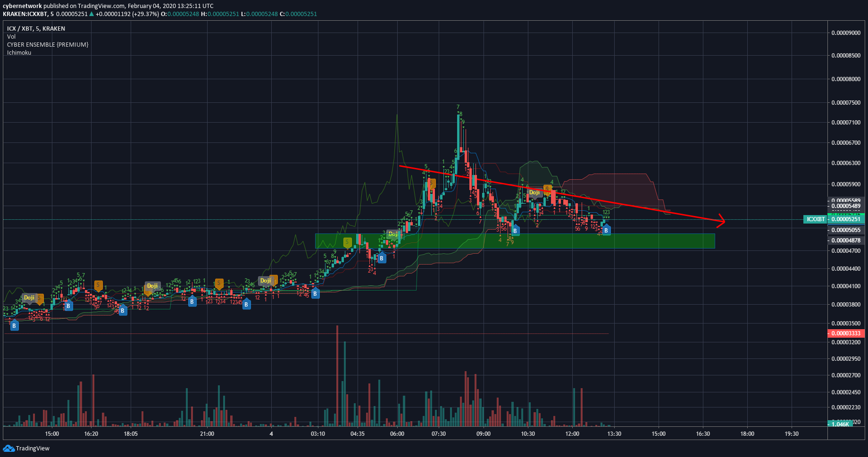This screenshot has height=457, width=868.
Task: Click the 0.00002700 price axis label
Action: [x=846, y=376]
